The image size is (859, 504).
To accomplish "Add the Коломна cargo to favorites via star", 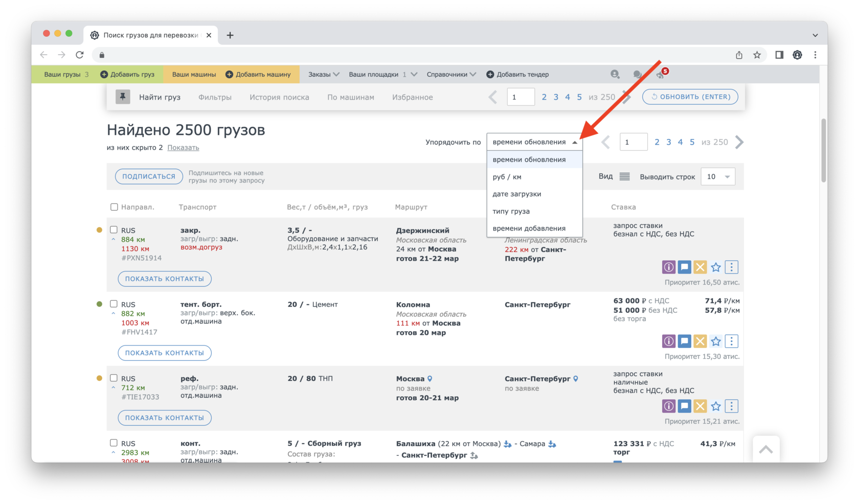I will pyautogui.click(x=716, y=341).
